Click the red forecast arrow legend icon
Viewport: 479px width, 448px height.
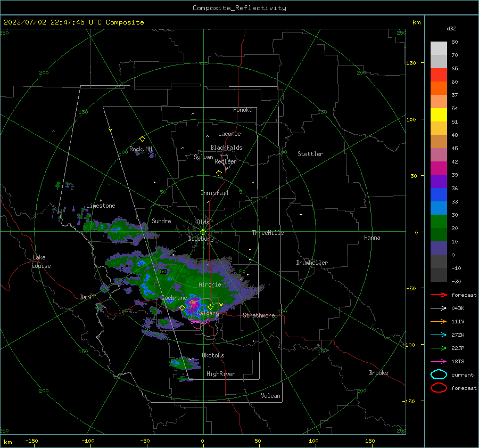click(439, 295)
